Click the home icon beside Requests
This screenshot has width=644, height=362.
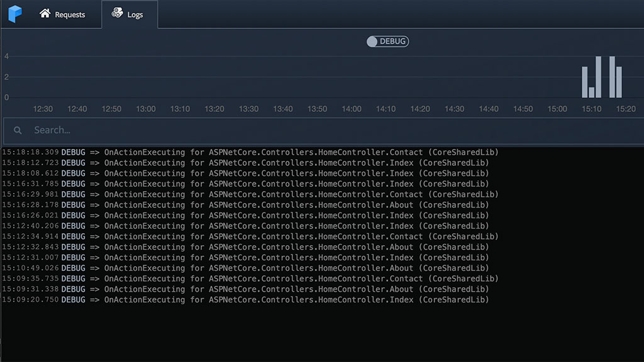click(x=45, y=14)
